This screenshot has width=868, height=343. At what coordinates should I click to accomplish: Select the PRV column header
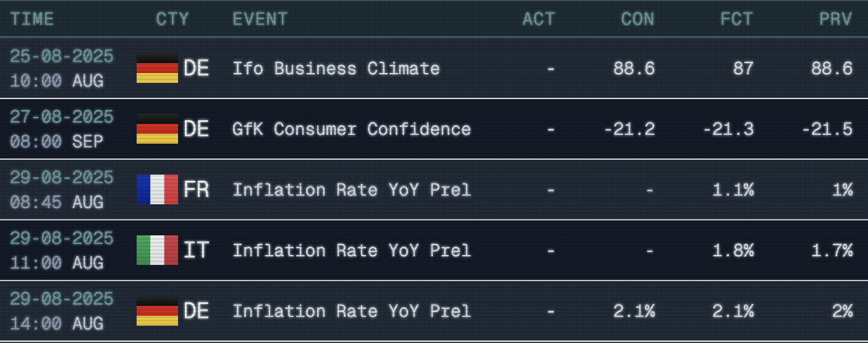835,19
